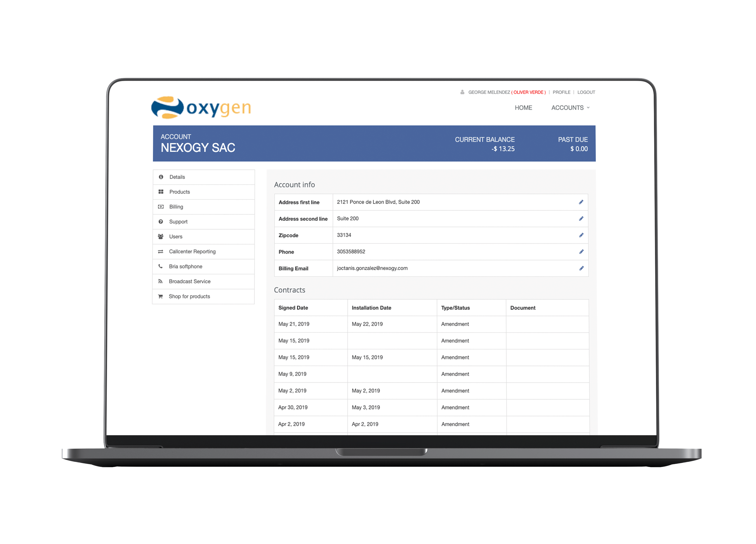Click ACCOUNTS in the navigation bar
Screen dimensions: 756x544
(567, 107)
